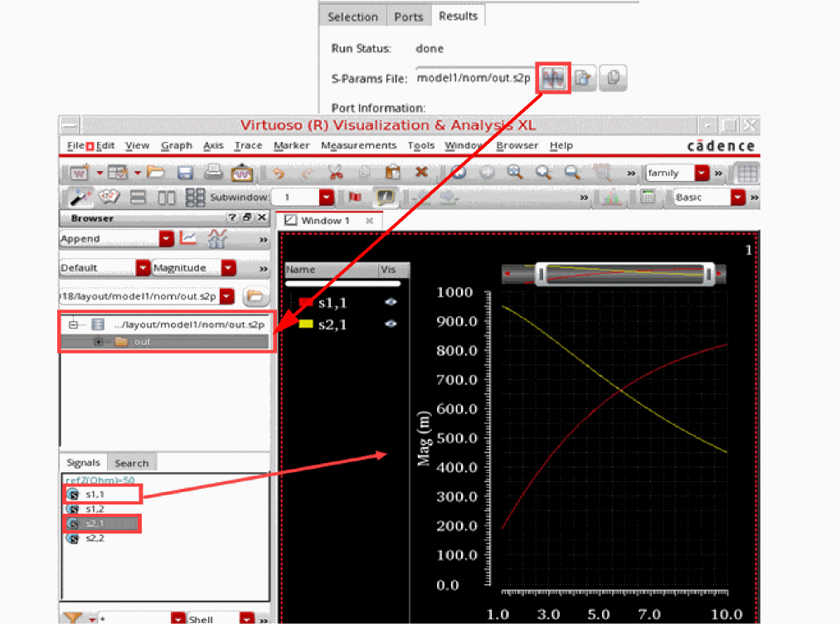Click the Browser panel undock button
Screen dimensions: 840x624
247,217
